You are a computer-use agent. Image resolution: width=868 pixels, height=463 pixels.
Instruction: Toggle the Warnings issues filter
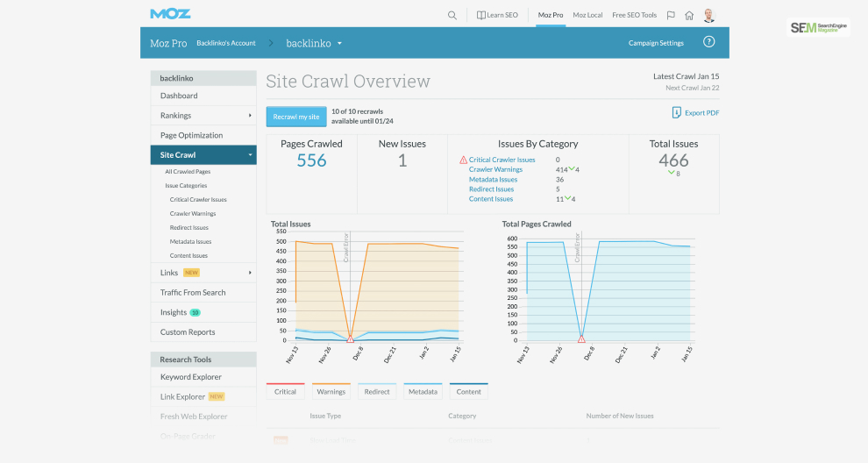[x=331, y=391]
